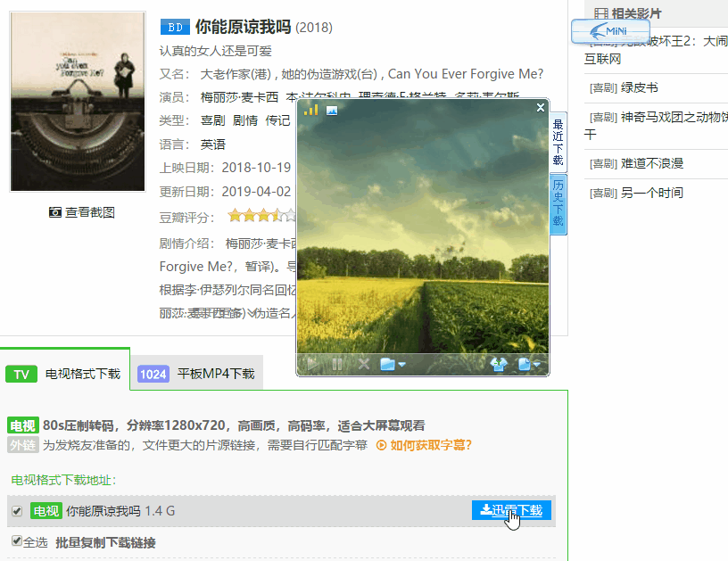Screen dimensions: 728x561
Task: Click the movie poster thumbnail on the left
Action: [x=76, y=100]
